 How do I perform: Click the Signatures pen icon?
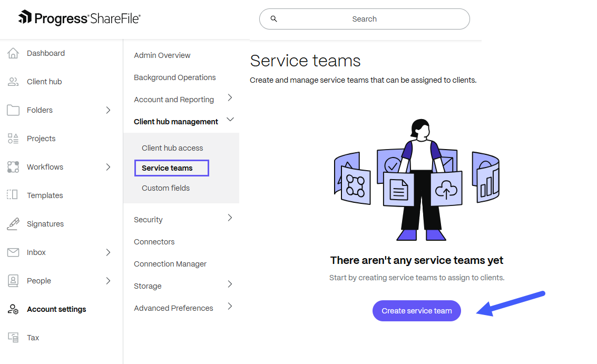[x=13, y=223]
